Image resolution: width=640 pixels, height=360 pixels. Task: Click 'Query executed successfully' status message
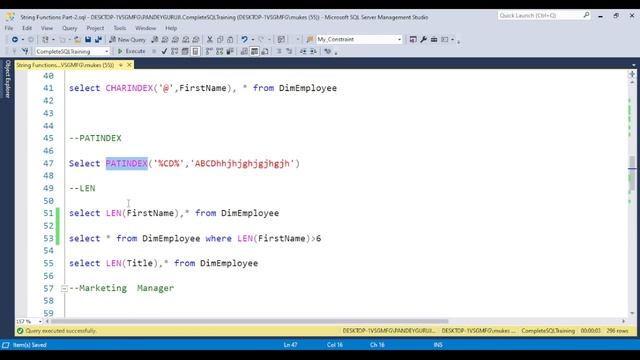point(61,331)
